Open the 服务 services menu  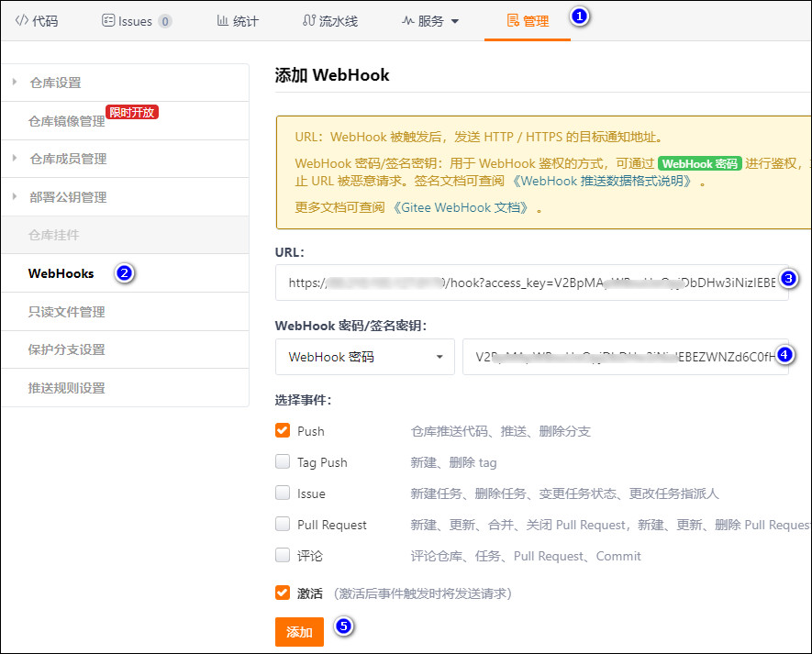pos(430,21)
